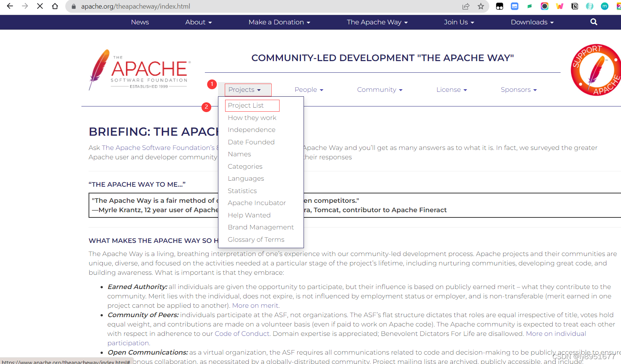Screen dimensions: 621x364
Task: Select Help Wanted menu entry
Action: coord(249,215)
